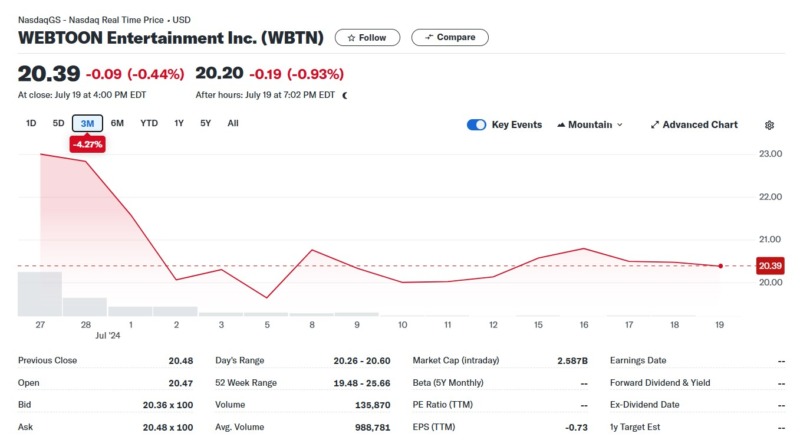The image size is (800, 443).
Task: Click the Beta (5Y Monthly) label
Action: pos(448,383)
